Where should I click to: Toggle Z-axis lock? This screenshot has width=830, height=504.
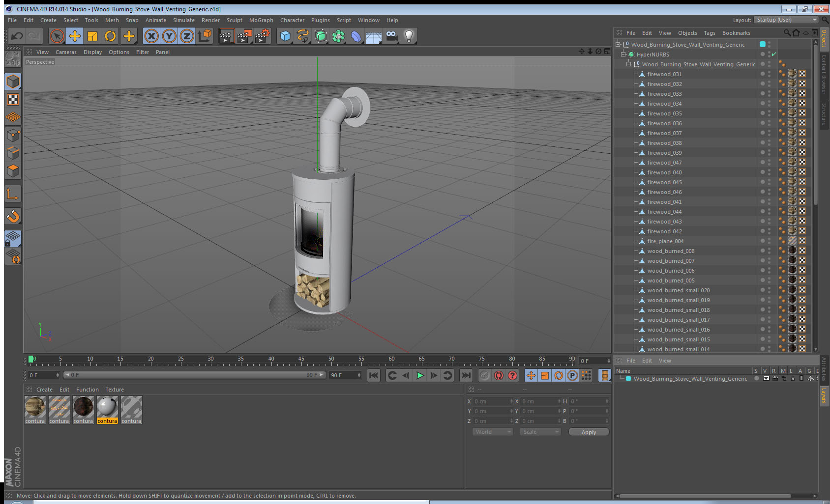point(187,36)
